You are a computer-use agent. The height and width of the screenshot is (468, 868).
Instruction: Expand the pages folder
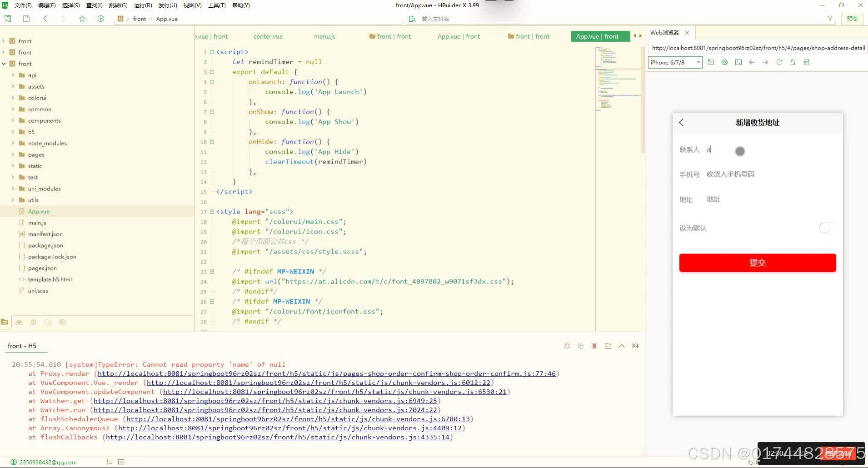point(13,154)
